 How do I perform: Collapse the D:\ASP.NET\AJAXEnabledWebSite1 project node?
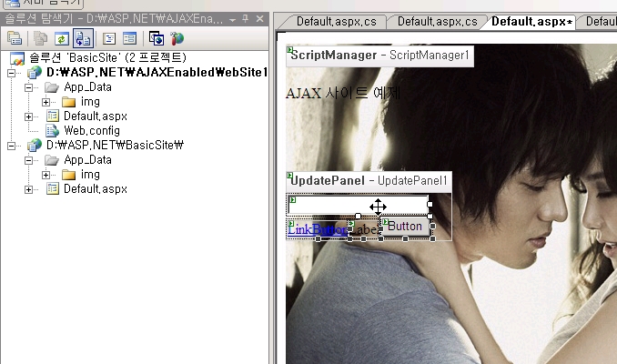click(12, 73)
